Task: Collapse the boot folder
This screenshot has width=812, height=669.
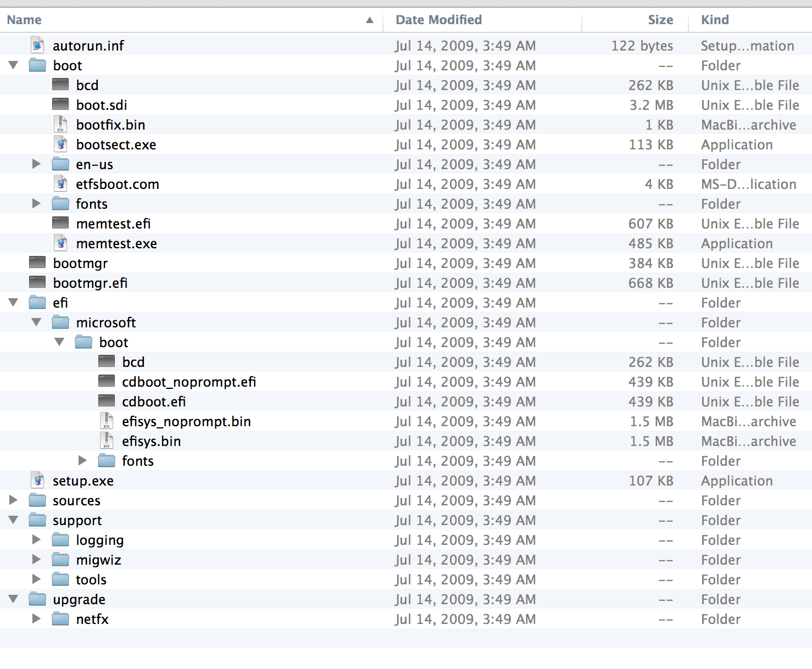Action: tap(13, 65)
